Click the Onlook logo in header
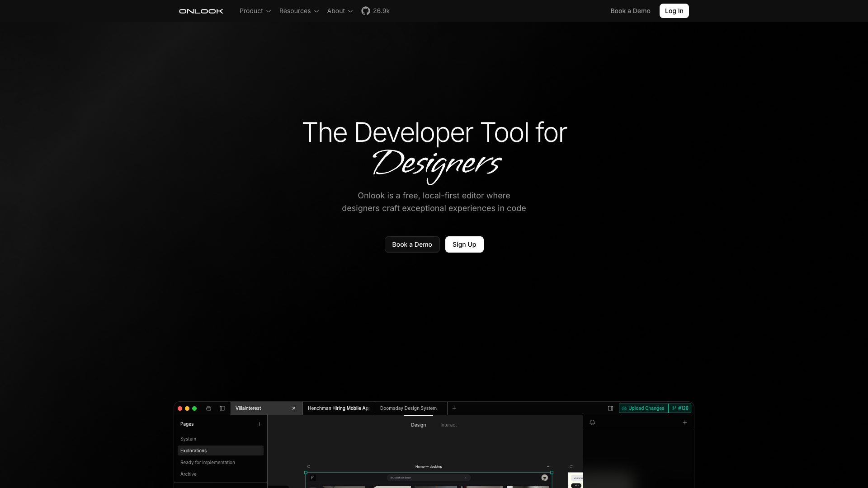The height and width of the screenshot is (488, 868). (201, 11)
